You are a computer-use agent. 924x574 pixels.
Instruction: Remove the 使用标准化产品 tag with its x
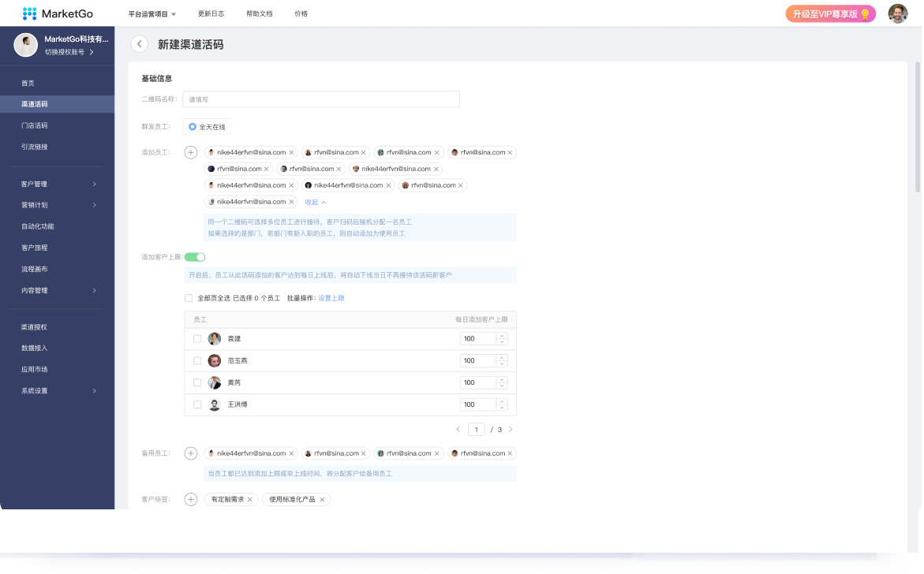pyautogui.click(x=323, y=500)
